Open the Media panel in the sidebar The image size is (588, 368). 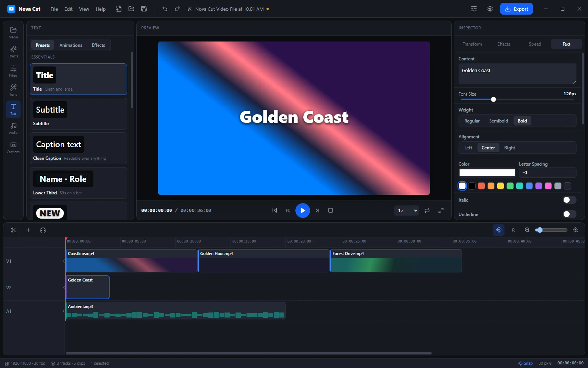[x=13, y=33]
